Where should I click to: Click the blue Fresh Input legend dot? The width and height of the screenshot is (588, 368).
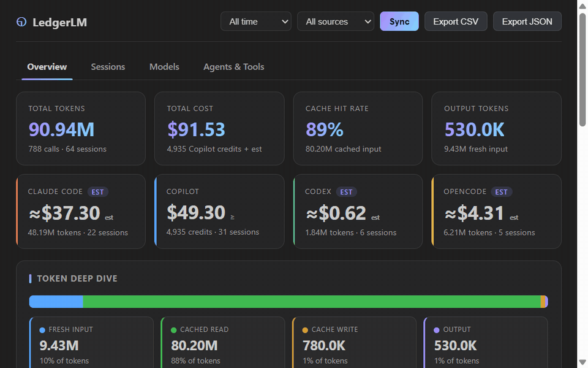(x=42, y=330)
